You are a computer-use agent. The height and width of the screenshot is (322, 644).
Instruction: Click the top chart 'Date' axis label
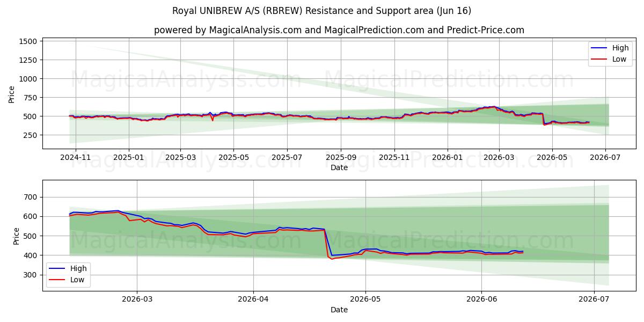[x=339, y=167]
